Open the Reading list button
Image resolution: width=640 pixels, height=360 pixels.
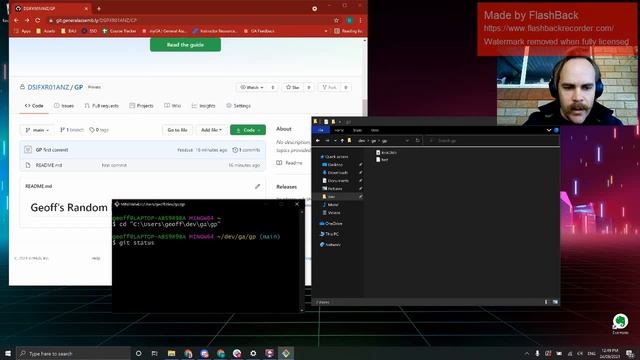348,31
